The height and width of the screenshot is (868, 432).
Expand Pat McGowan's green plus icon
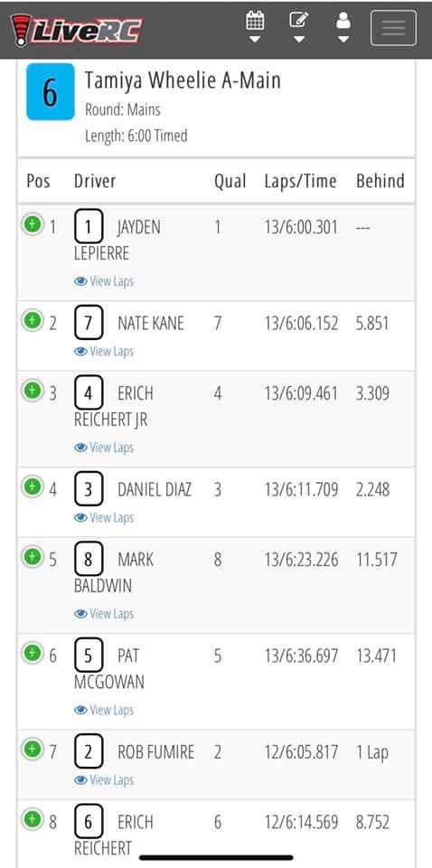(x=32, y=653)
